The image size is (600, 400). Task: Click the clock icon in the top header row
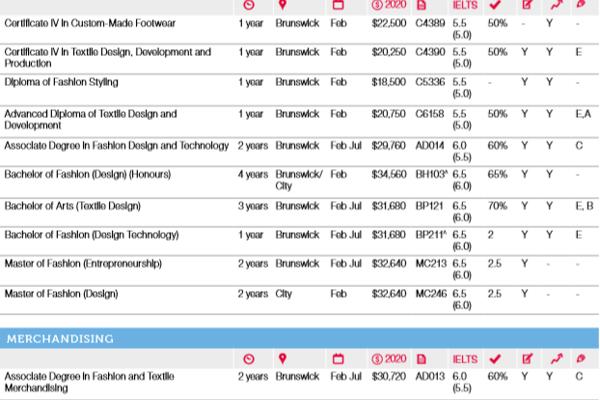(248, 5)
